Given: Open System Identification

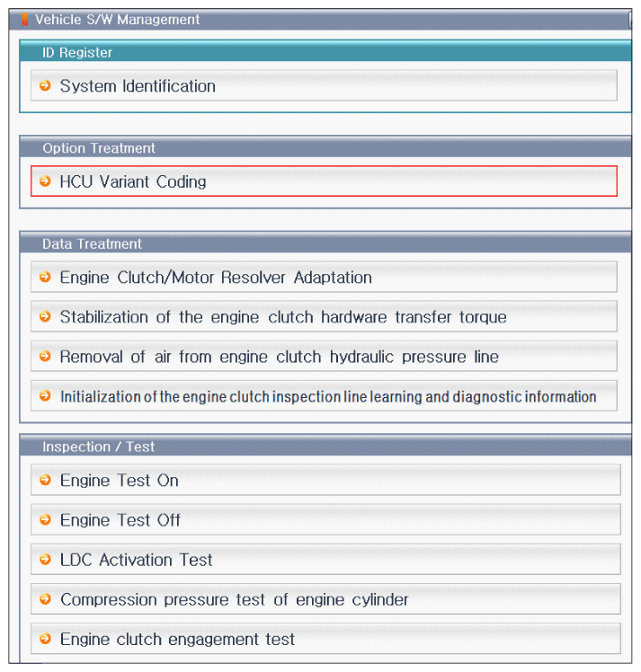Looking at the screenshot, I should pos(325,85).
